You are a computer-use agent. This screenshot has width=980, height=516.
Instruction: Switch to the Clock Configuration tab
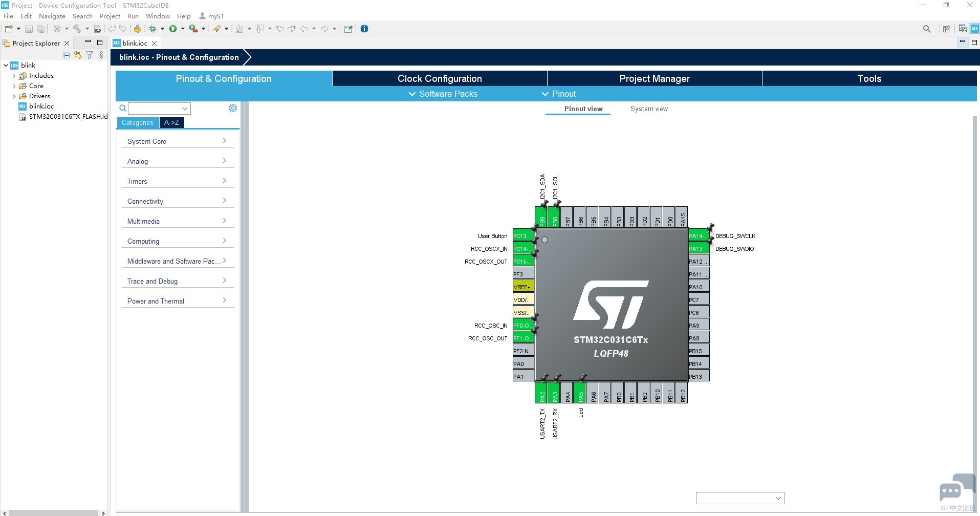tap(440, 78)
